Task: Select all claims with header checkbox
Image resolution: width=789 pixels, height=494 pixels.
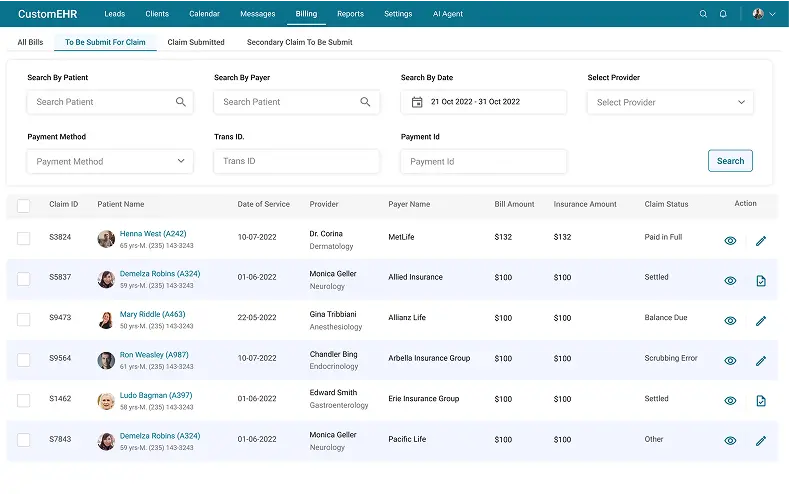Action: point(24,205)
